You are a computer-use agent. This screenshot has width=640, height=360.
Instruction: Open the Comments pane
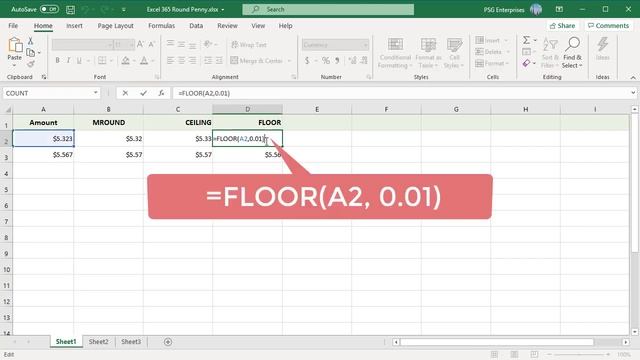tap(608, 26)
